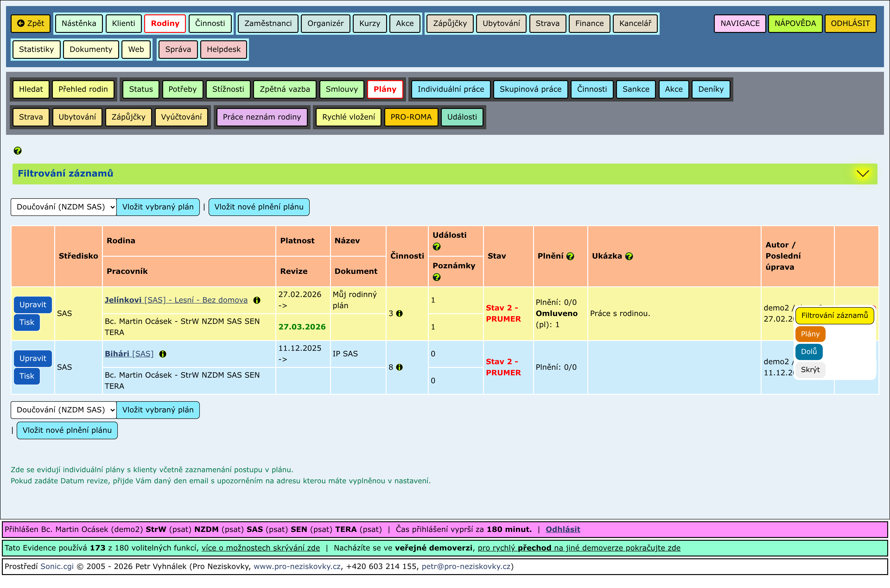Open info icon next to Jelínkovi family
890x588 pixels.
tap(257, 300)
